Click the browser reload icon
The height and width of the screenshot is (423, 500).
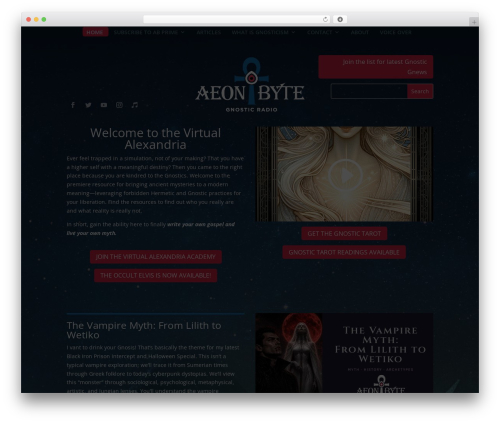pos(325,19)
